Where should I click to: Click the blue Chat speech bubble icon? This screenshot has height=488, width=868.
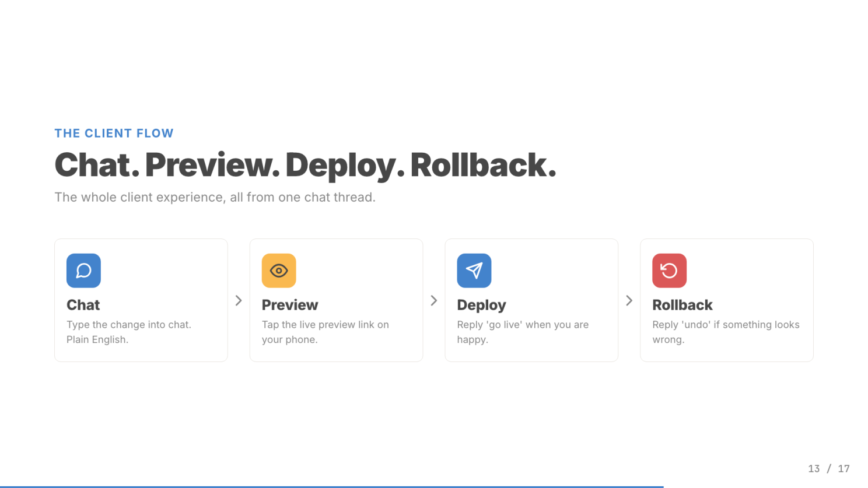83,271
